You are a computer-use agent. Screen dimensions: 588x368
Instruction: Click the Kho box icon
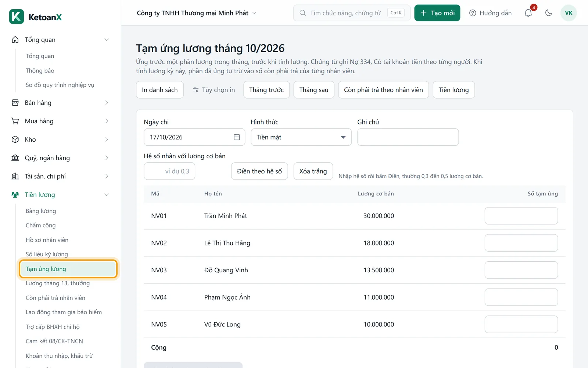(x=15, y=139)
